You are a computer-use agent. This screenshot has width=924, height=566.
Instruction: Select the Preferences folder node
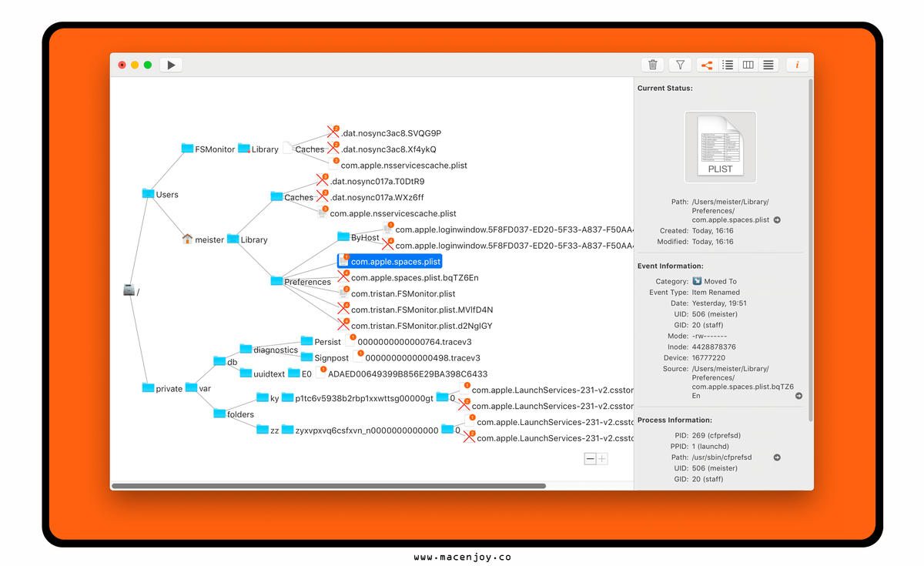(x=301, y=282)
